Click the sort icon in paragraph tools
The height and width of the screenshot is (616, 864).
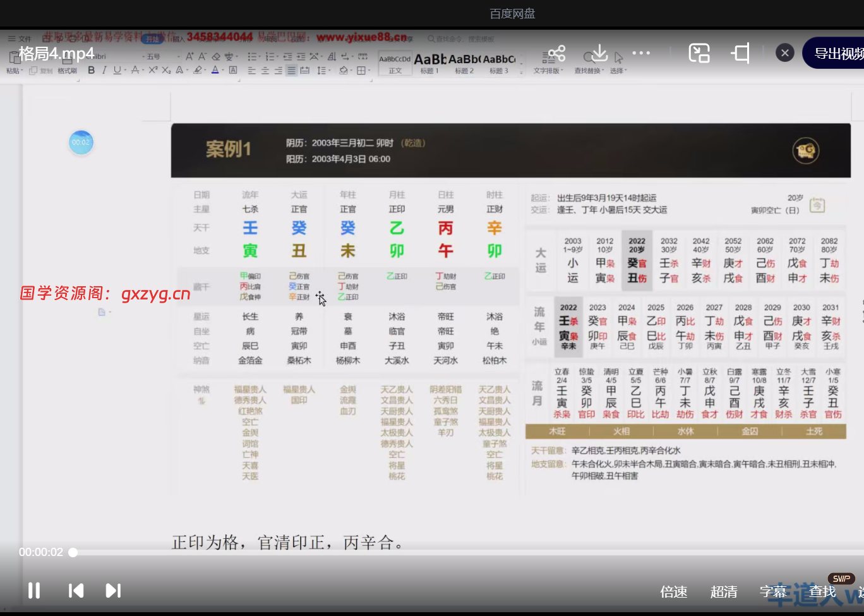331,56
